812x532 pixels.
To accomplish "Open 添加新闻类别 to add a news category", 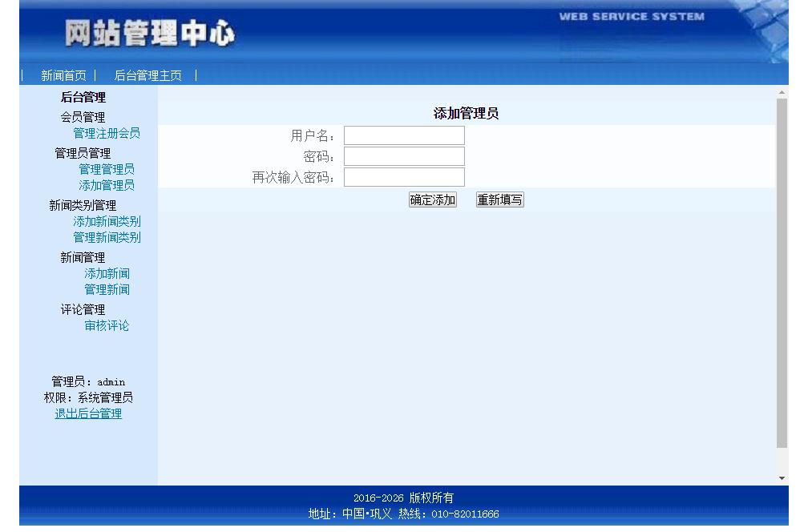I will [x=107, y=221].
